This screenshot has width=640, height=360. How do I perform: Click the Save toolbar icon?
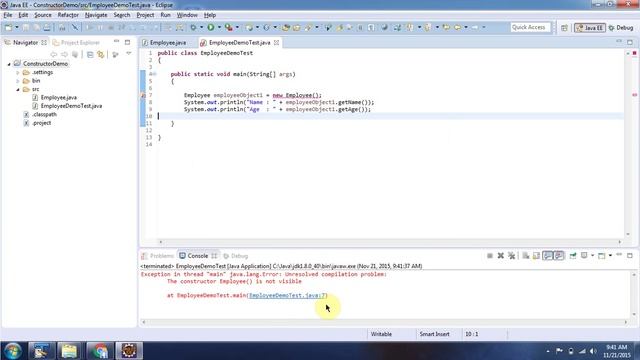tap(25, 27)
